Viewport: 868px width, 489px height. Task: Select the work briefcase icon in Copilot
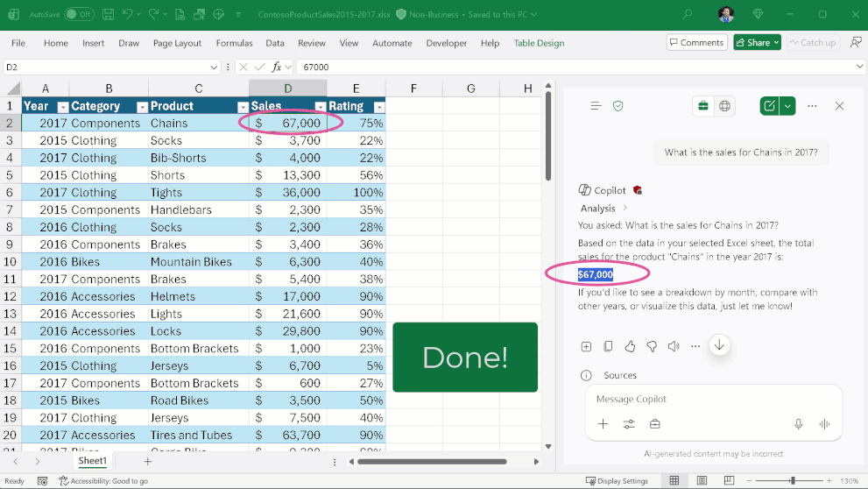point(703,106)
